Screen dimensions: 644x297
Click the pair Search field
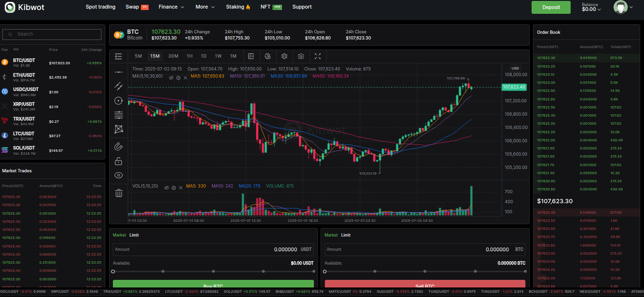point(52,34)
